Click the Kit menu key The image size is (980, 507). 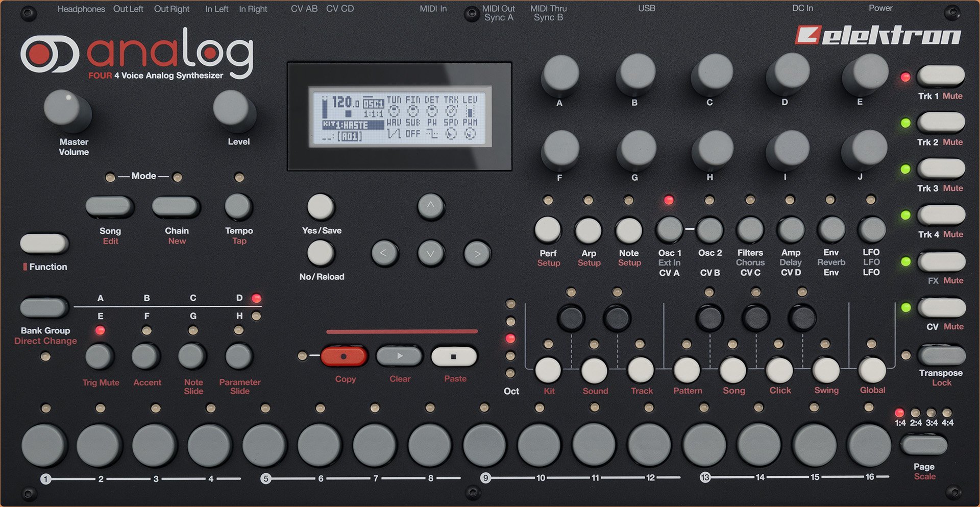coord(548,370)
